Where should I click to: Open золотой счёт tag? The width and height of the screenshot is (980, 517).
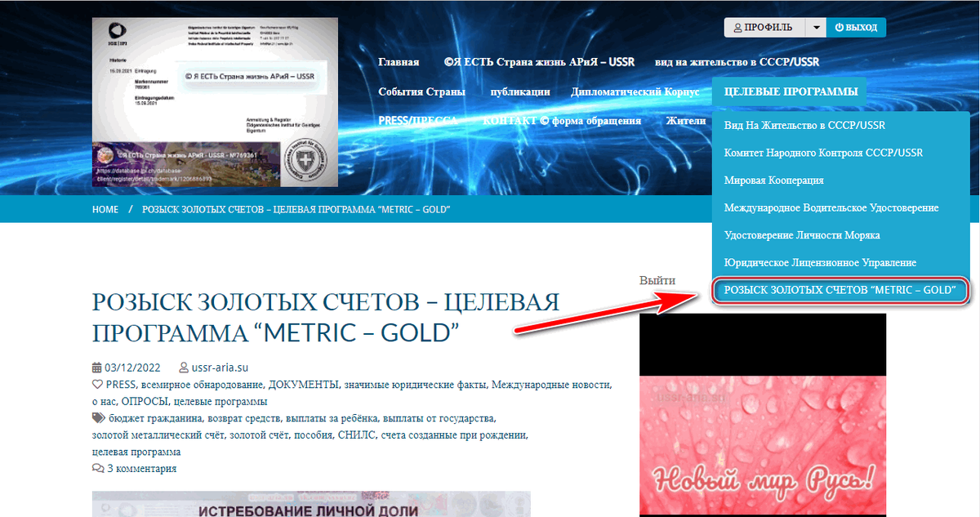259,435
